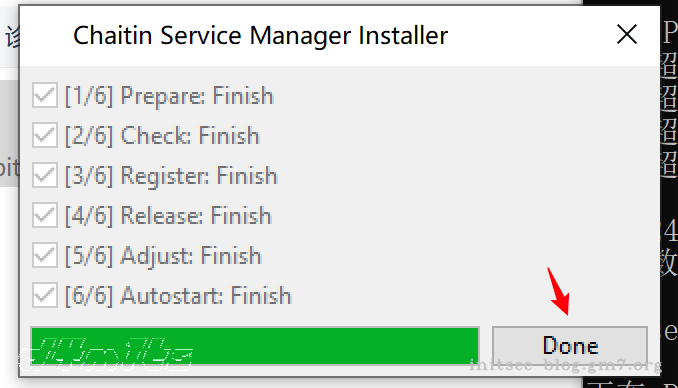Click the 'Autostart: Finish' step label

(x=206, y=296)
